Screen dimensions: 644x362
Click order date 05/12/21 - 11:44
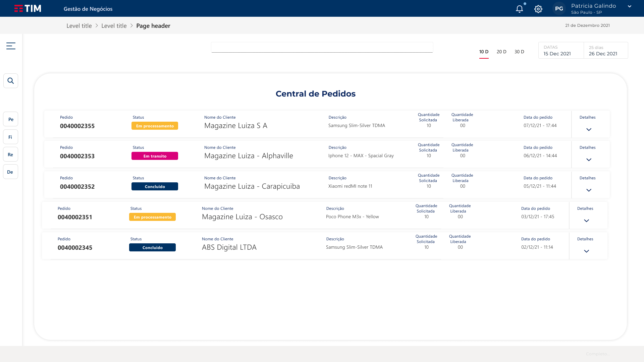pyautogui.click(x=540, y=186)
